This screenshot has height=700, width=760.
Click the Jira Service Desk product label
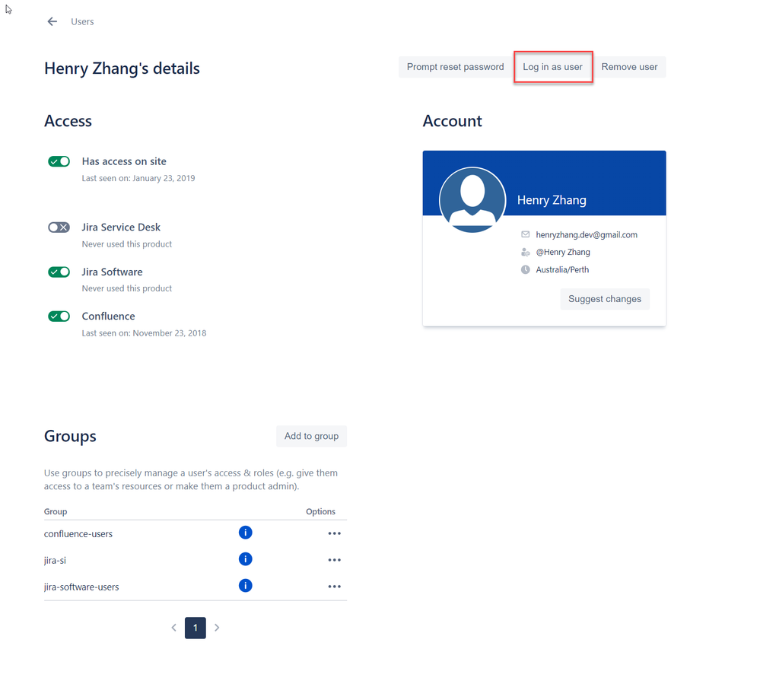coord(121,228)
